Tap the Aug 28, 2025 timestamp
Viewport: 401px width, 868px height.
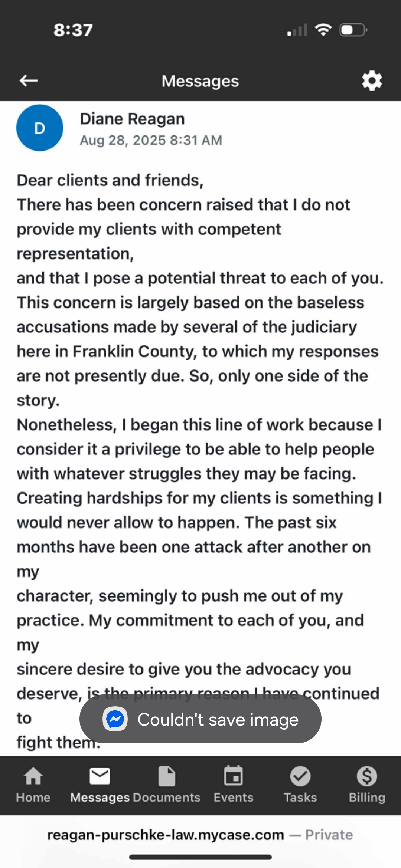[x=151, y=140]
